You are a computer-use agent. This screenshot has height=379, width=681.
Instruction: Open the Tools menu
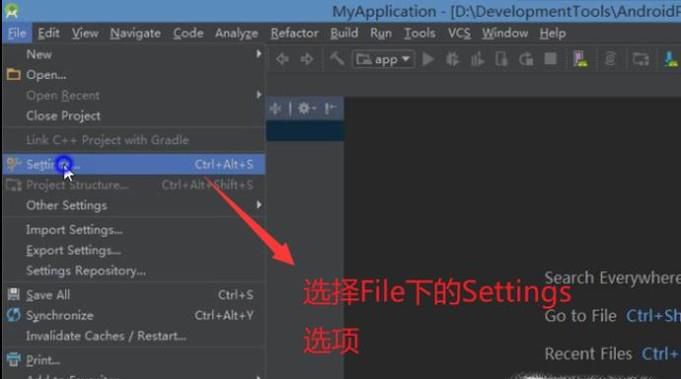click(420, 33)
